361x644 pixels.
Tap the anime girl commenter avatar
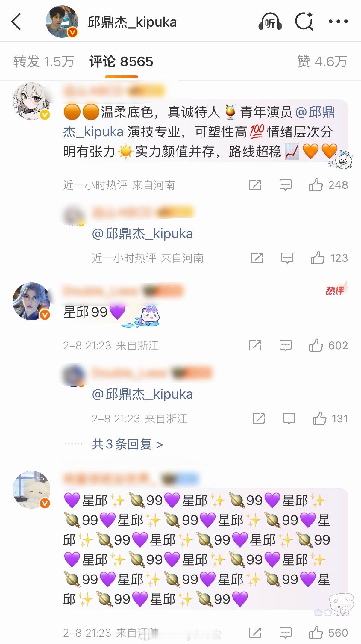[31, 101]
